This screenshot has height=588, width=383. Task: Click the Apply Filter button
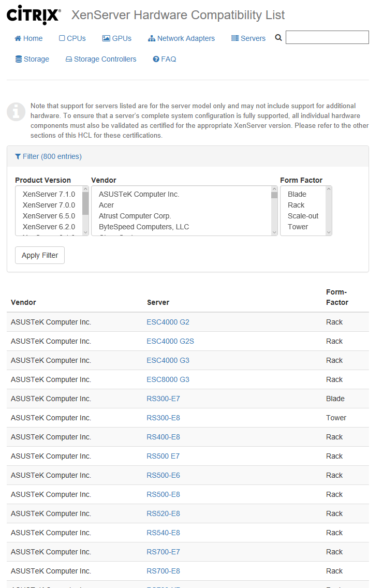(x=40, y=255)
